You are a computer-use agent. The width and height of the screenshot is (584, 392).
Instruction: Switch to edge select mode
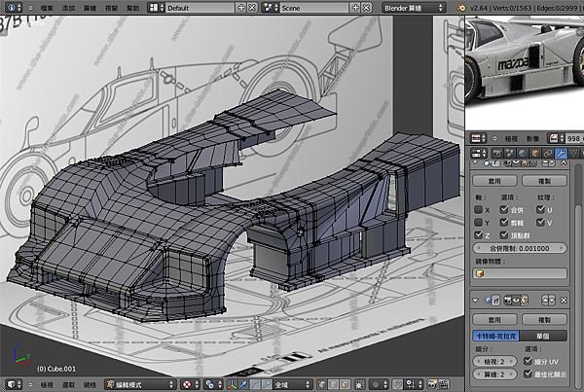(334, 384)
